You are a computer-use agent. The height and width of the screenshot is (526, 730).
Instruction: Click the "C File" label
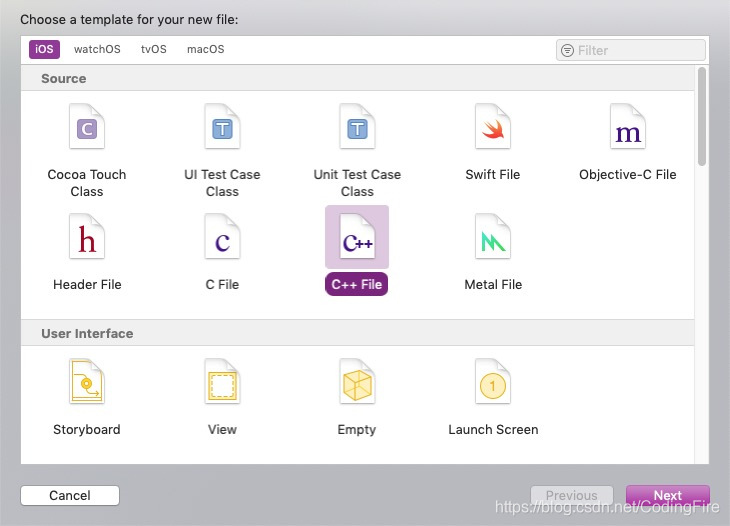(x=222, y=284)
